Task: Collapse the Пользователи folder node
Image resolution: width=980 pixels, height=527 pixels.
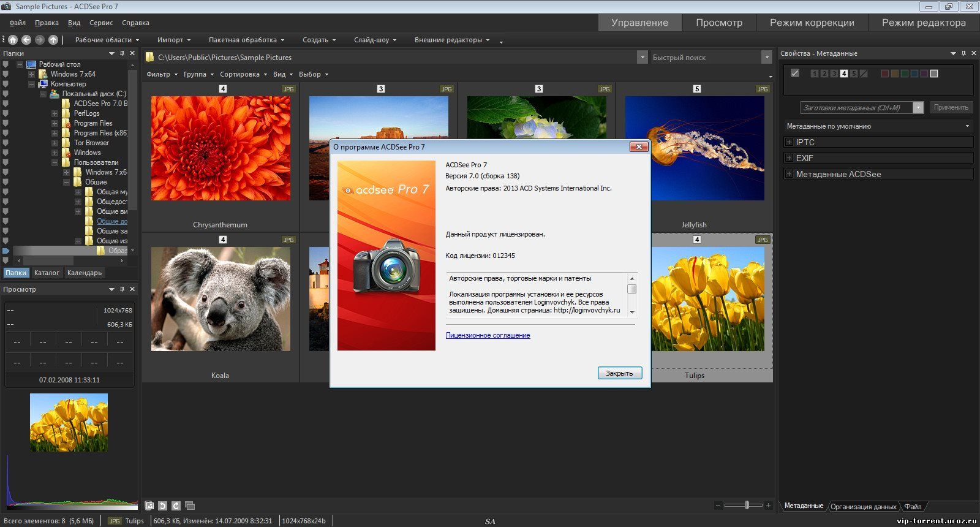Action: click(55, 162)
